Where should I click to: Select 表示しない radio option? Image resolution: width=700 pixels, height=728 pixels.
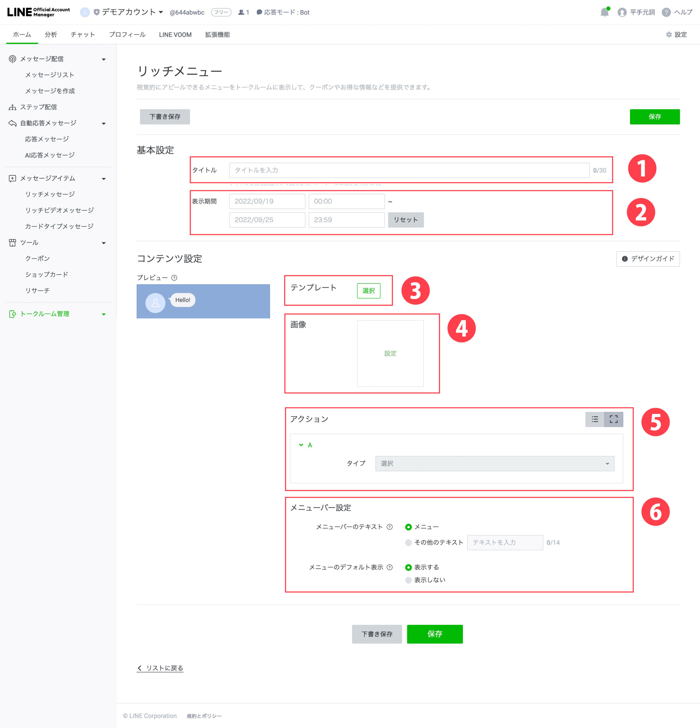point(408,580)
